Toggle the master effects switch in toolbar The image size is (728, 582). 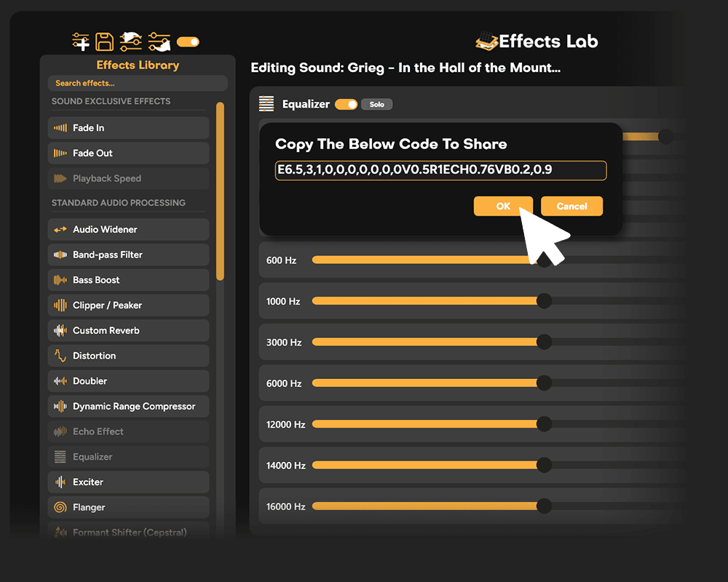point(188,42)
